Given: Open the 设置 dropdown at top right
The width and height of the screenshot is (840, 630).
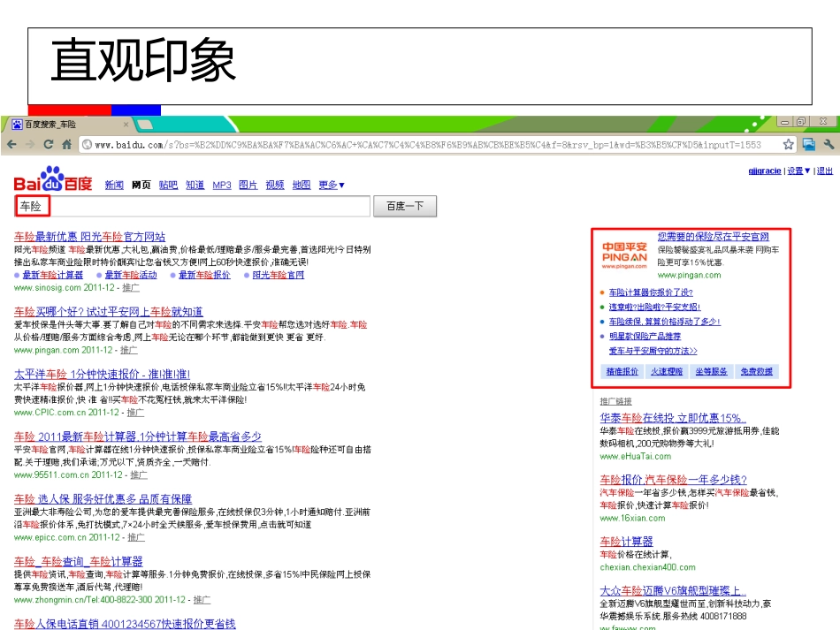Looking at the screenshot, I should point(798,171).
